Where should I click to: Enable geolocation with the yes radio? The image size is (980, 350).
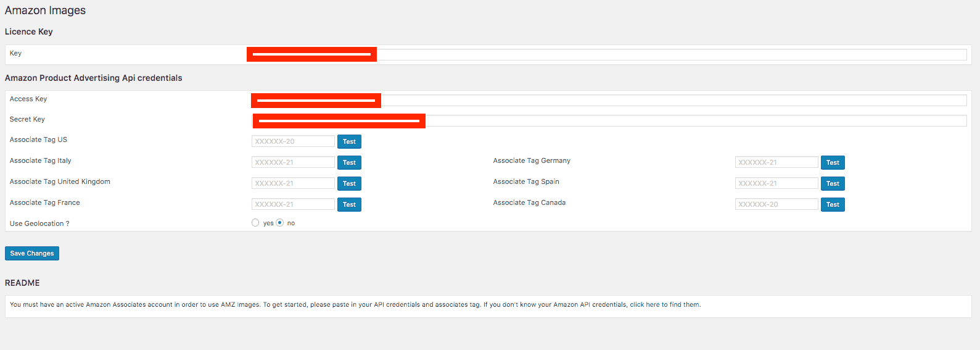pos(255,223)
